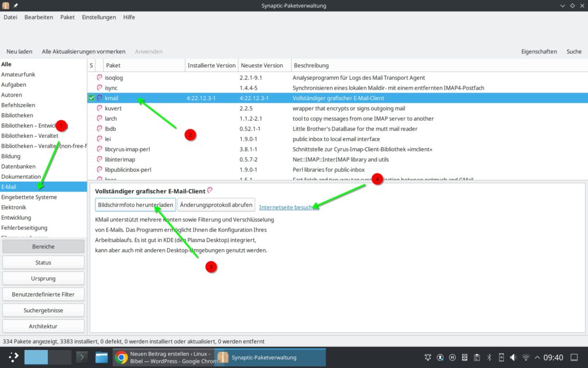Click Alle Aktualisierungen vormerken
588x368 pixels.
[84, 51]
